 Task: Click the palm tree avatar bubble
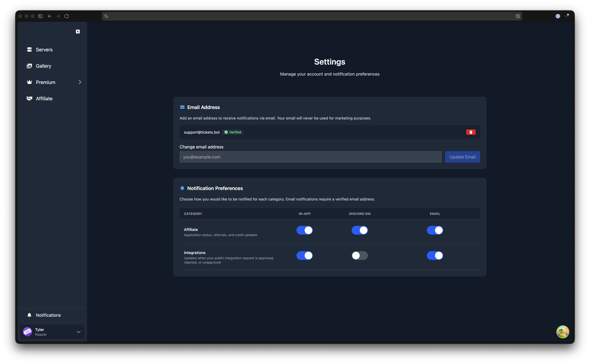pyautogui.click(x=563, y=332)
